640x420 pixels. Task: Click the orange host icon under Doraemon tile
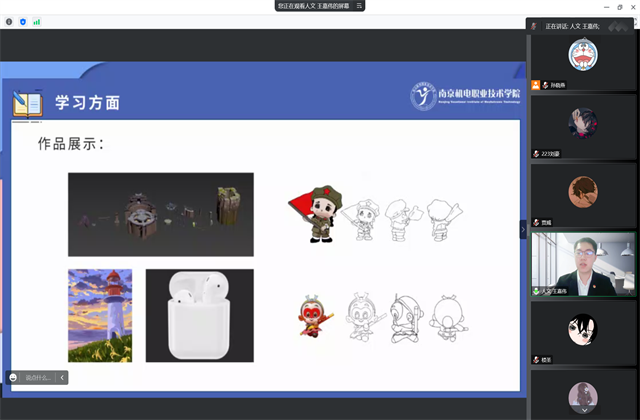click(536, 86)
